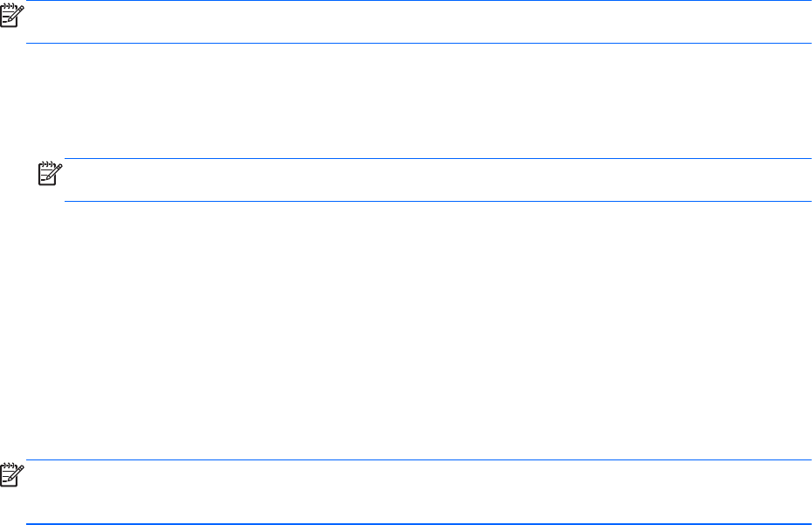Click the blue rule above the indented note
Viewport: 812px width, 525px height.
click(437, 158)
